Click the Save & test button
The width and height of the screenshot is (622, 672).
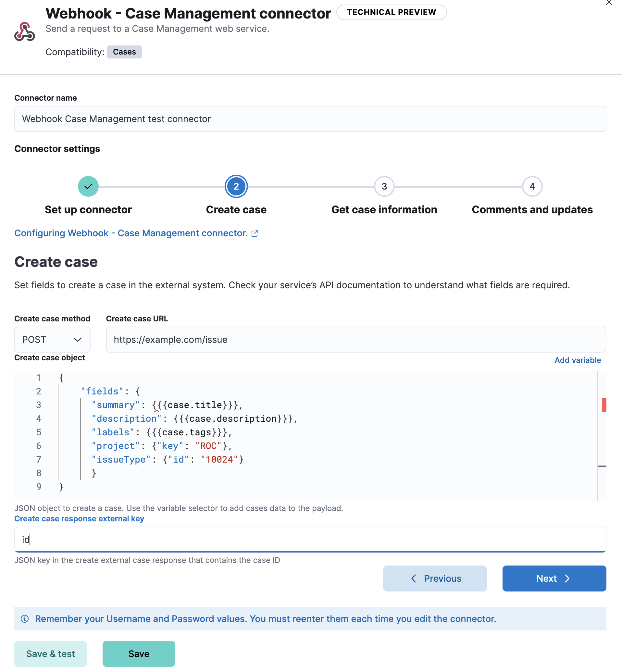coord(50,653)
